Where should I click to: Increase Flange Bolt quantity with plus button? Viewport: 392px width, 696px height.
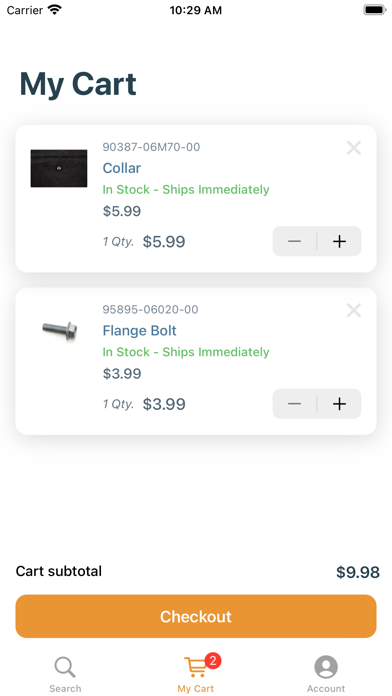pyautogui.click(x=339, y=404)
